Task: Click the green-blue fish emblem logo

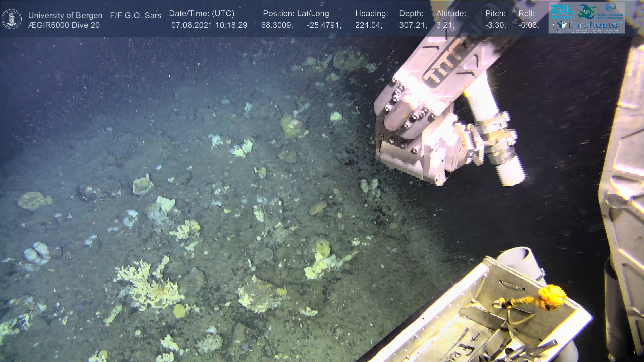Action: pos(587,11)
